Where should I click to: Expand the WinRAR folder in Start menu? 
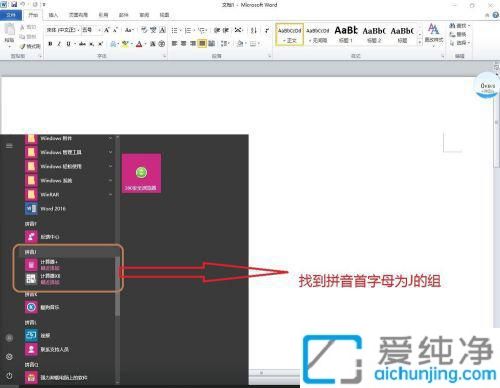pyautogui.click(x=69, y=194)
